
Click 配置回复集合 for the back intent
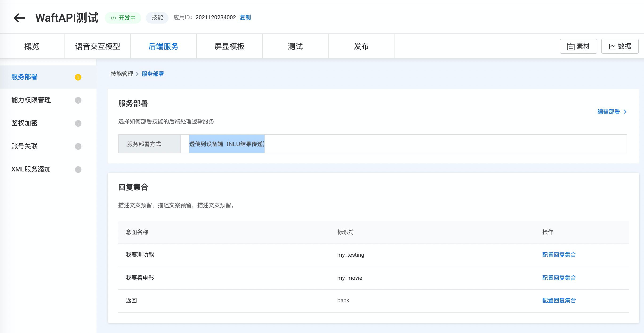(559, 300)
